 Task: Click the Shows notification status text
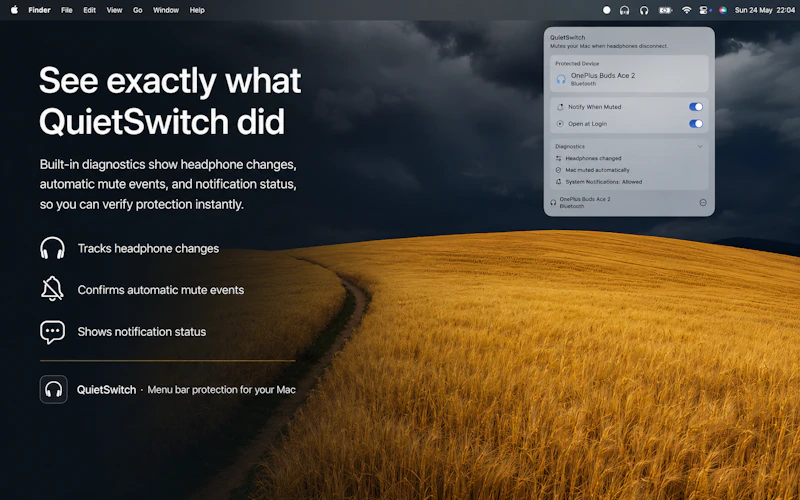142,332
